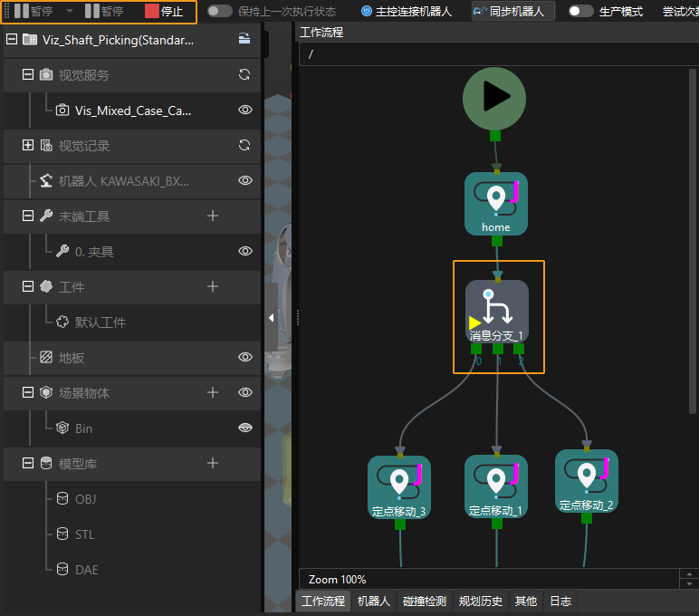The width and height of the screenshot is (699, 616).
Task: Select the home waypoint node
Action: click(x=496, y=203)
